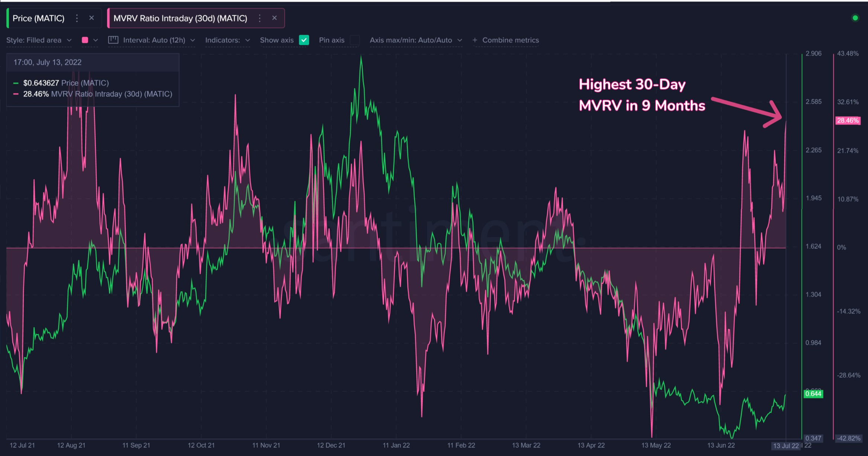The image size is (868, 456).
Task: Select the Price (MATIC) metric tab
Action: pyautogui.click(x=39, y=18)
